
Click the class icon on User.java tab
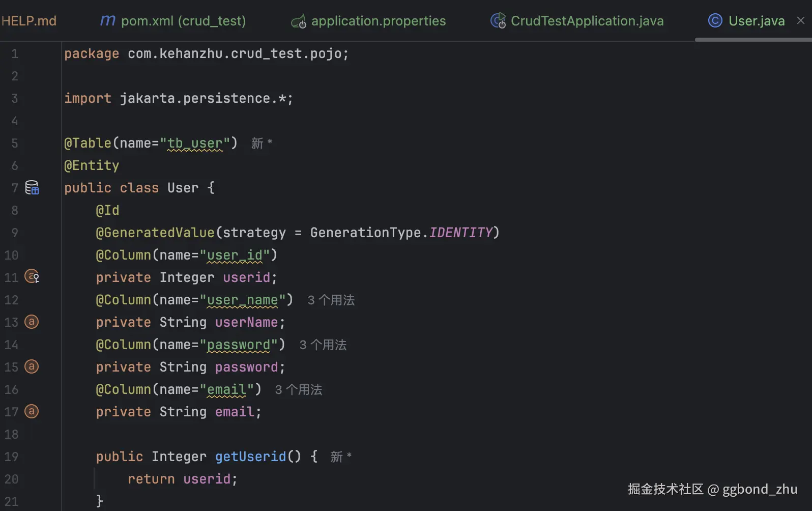(x=715, y=21)
